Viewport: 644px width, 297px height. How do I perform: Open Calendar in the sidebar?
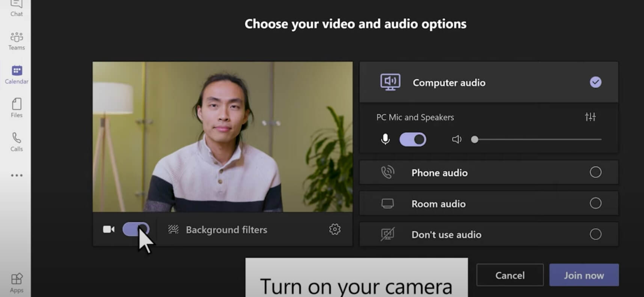tap(17, 74)
